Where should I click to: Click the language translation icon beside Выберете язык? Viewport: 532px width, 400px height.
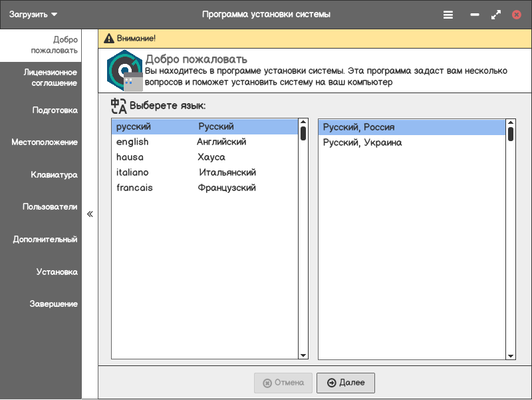point(119,106)
